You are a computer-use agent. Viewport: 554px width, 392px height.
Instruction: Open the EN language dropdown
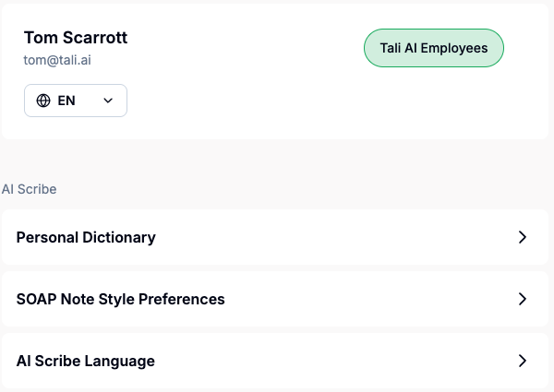coord(76,101)
